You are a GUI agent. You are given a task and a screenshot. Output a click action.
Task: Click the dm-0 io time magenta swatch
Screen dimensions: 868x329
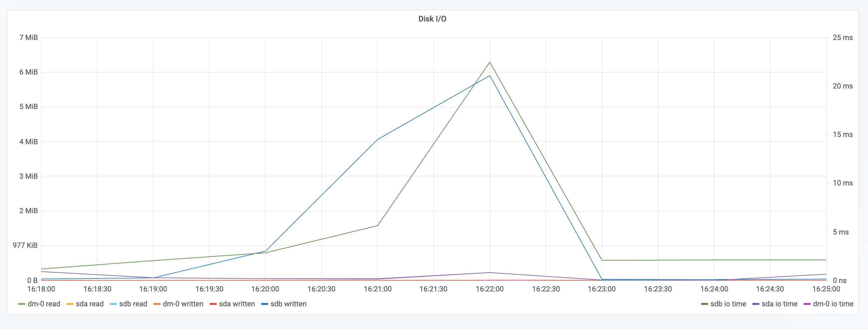[807, 304]
